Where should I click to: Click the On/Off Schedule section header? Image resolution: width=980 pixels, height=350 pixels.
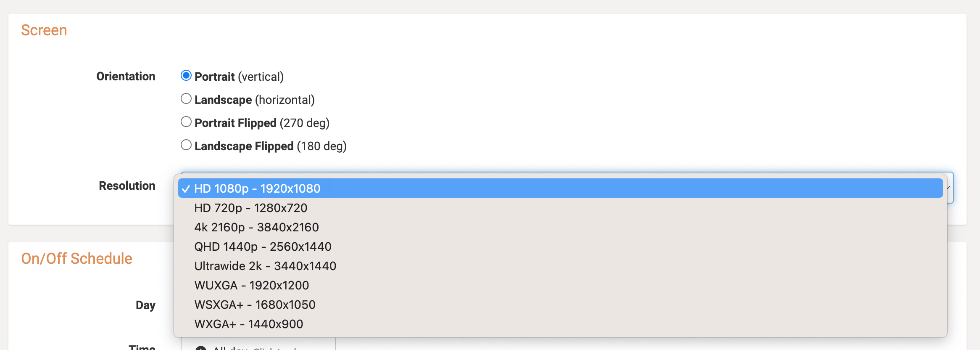77,258
